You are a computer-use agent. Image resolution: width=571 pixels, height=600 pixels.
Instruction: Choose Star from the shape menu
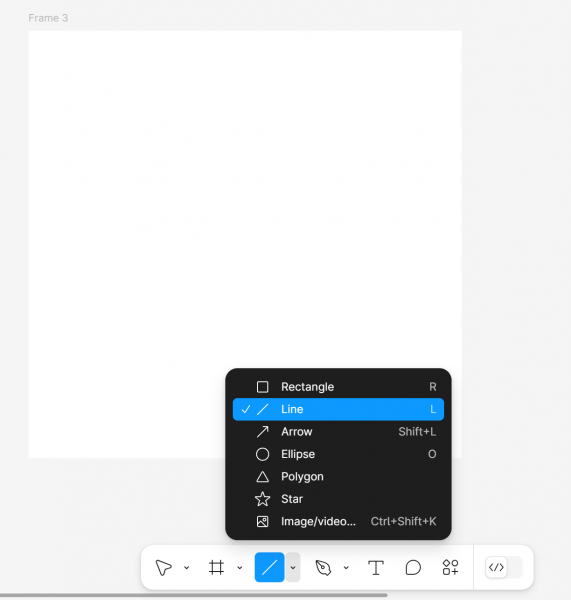[x=338, y=499]
